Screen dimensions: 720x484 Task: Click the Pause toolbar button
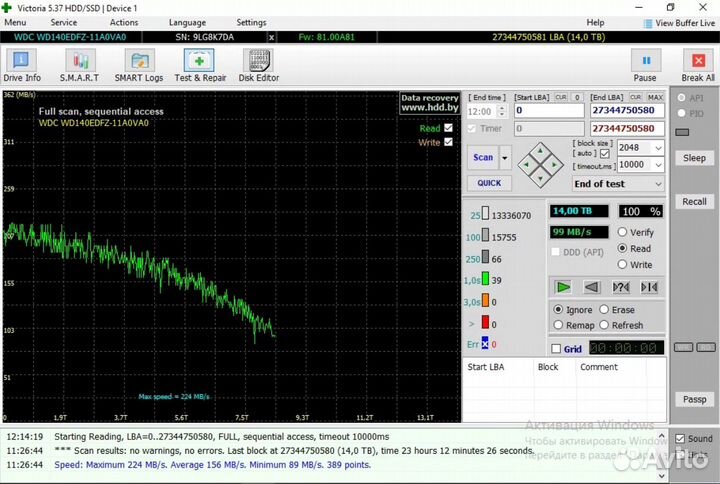(x=645, y=66)
